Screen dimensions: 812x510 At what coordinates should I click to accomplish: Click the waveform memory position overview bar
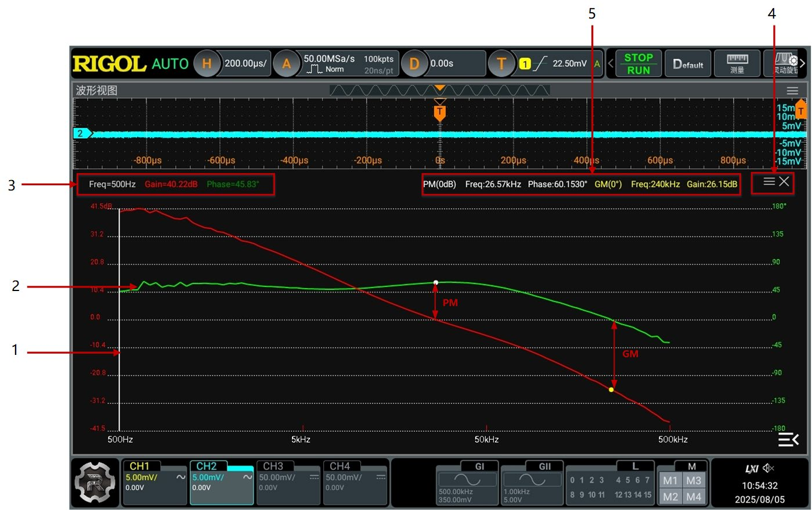click(x=439, y=91)
